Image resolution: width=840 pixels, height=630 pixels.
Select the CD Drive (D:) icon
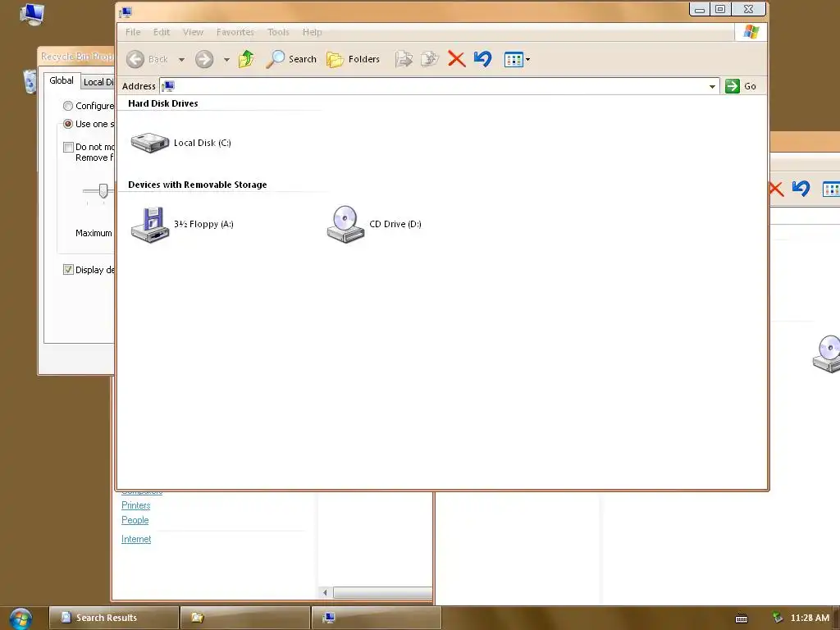click(x=374, y=225)
